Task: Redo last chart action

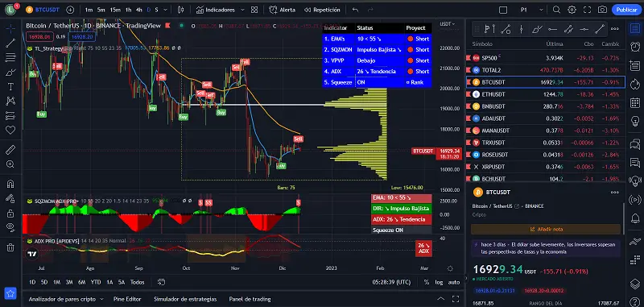Action: tap(370, 10)
